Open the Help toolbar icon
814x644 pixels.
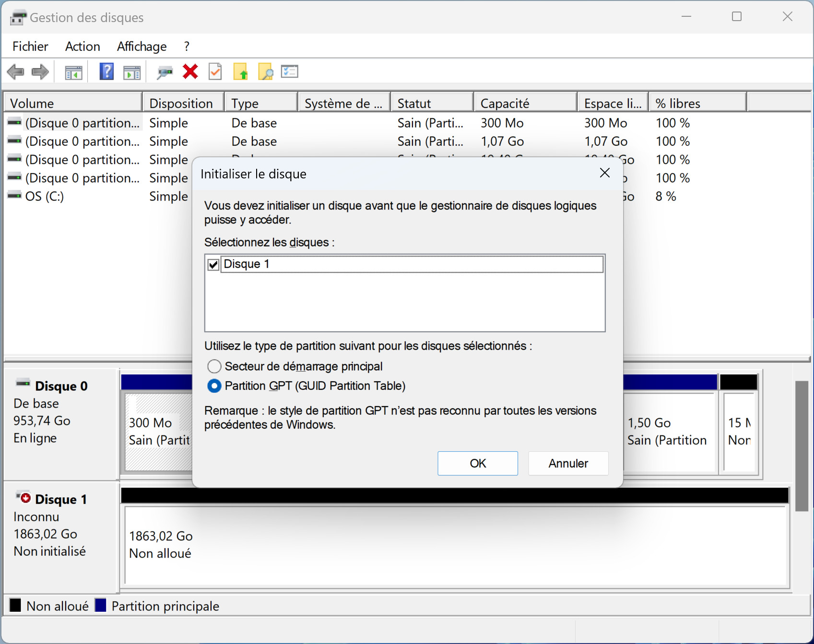point(106,72)
